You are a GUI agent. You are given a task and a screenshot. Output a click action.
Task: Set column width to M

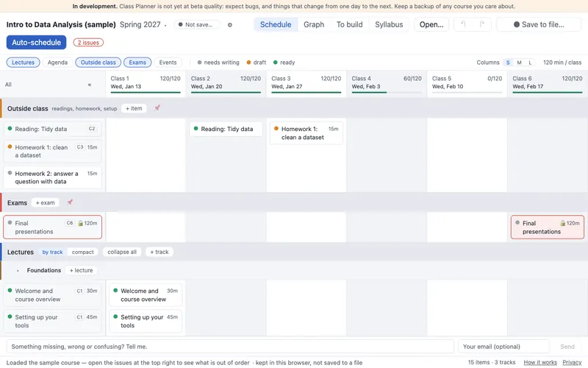click(520, 63)
